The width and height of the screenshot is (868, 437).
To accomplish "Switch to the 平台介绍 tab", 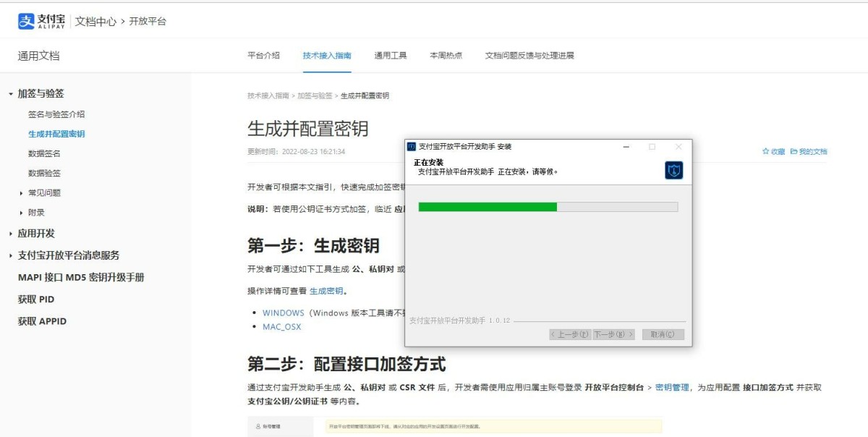I will tap(263, 56).
